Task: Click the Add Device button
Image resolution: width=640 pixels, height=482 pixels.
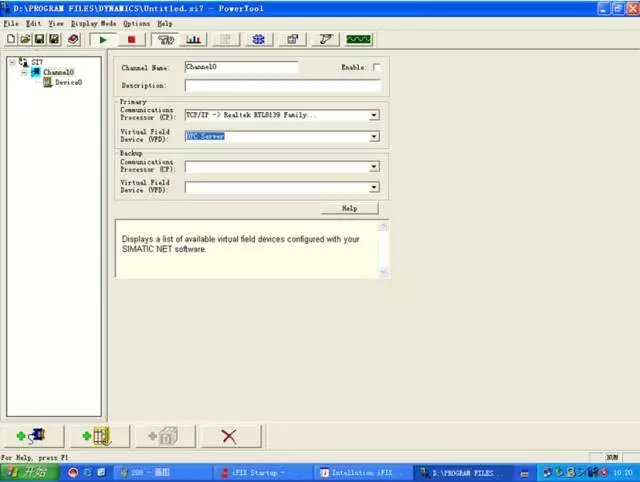Action: 98,436
